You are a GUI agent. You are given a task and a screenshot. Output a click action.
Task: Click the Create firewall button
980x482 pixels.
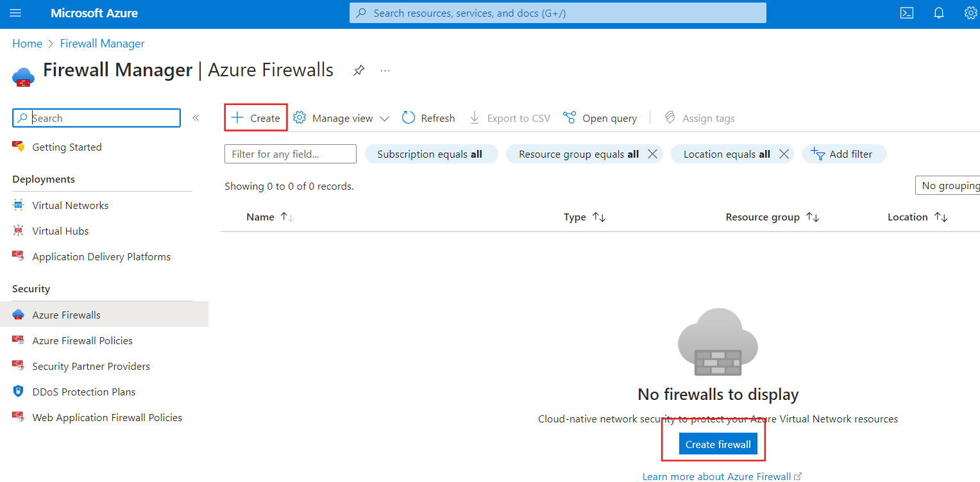(718, 444)
